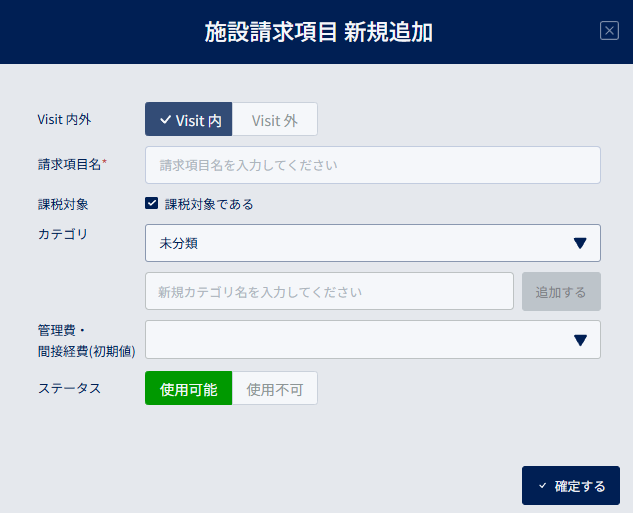Click the カテゴリ dropdown arrow icon
633x513 pixels.
click(580, 243)
